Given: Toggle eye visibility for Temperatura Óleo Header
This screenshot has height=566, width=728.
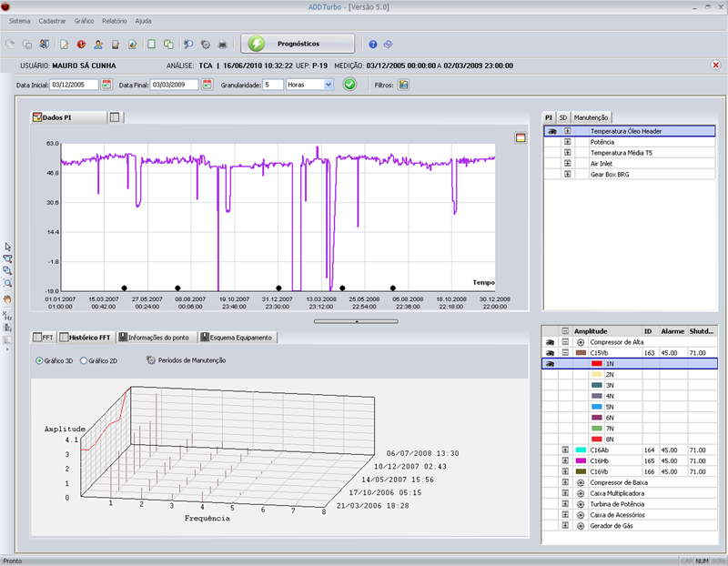Looking at the screenshot, I should tap(552, 131).
